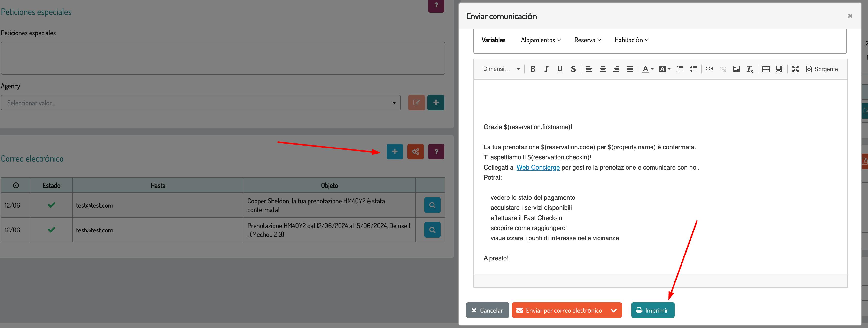Open the Dimensione font size dropdown
This screenshot has height=328, width=868.
coord(501,69)
